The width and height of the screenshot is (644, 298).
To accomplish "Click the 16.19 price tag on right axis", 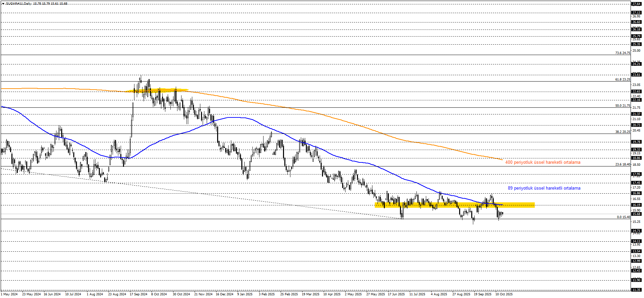I will (x=636, y=205).
